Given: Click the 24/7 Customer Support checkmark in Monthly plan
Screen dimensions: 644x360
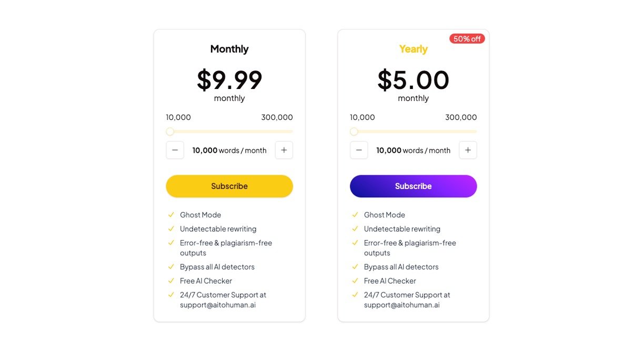Looking at the screenshot, I should tap(171, 295).
